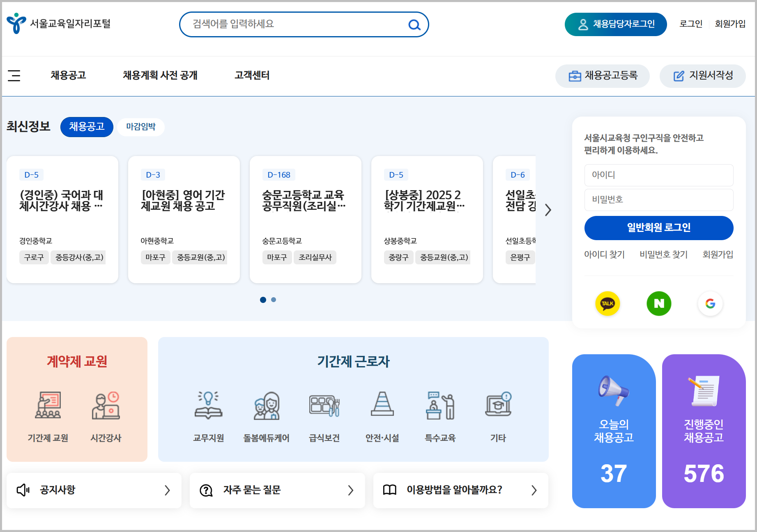Select the 채용공고 filter pill
Image resolution: width=757 pixels, height=532 pixels.
[87, 127]
